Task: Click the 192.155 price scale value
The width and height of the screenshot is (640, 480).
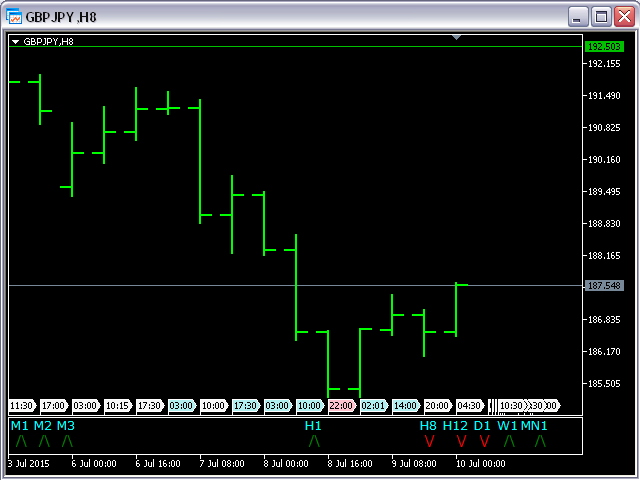Action: point(604,64)
